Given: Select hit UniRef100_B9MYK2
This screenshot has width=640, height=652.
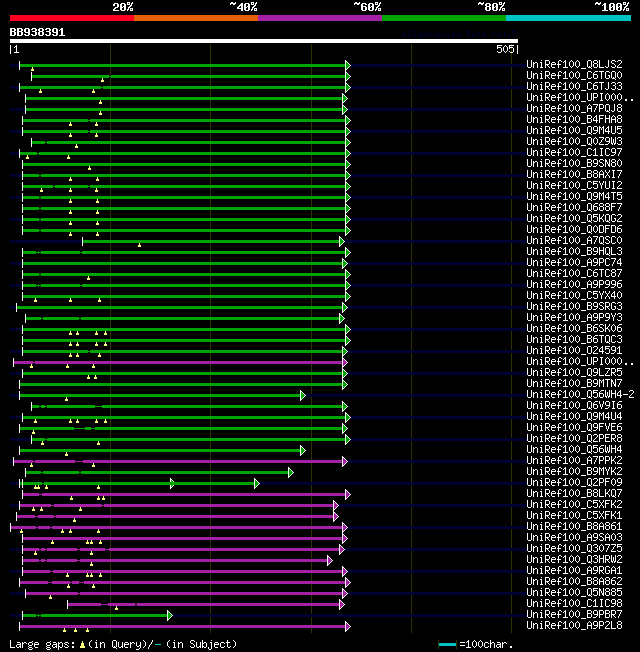Looking at the screenshot, I should pyautogui.click(x=574, y=471).
